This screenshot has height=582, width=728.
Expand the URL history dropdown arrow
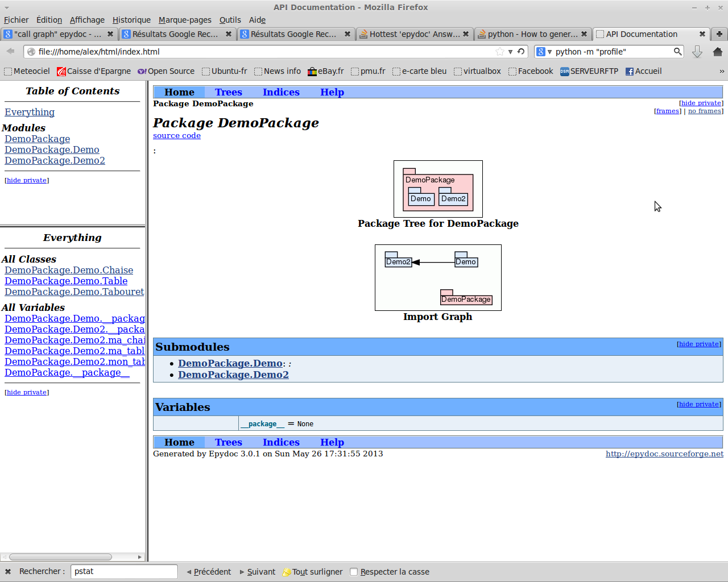coord(510,52)
